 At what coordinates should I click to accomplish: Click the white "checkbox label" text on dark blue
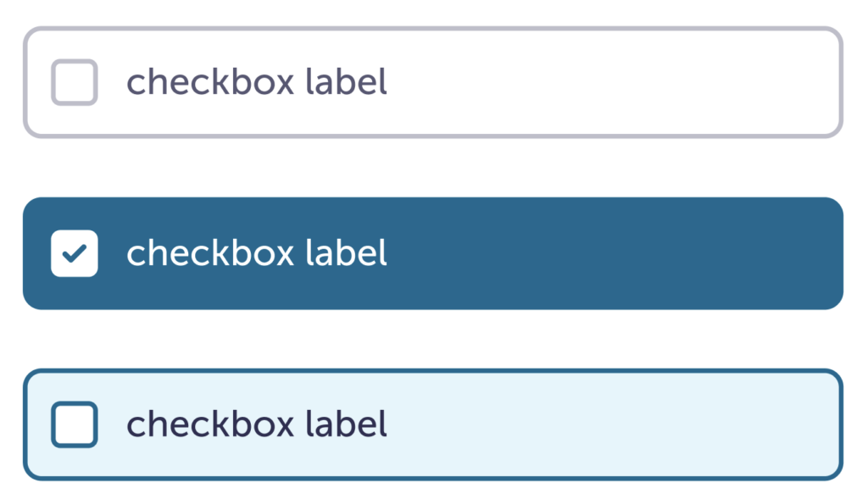[x=256, y=253]
